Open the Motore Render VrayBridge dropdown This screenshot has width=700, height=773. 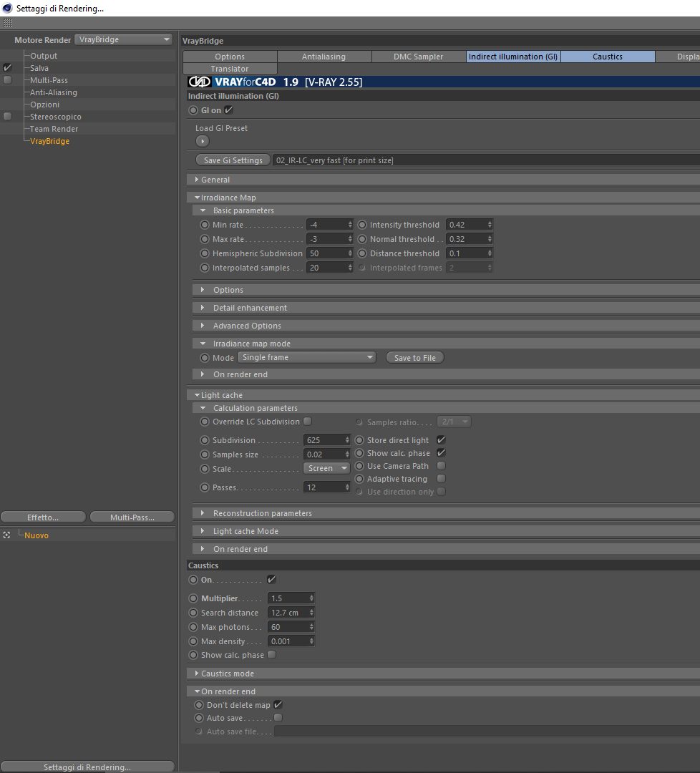click(123, 39)
